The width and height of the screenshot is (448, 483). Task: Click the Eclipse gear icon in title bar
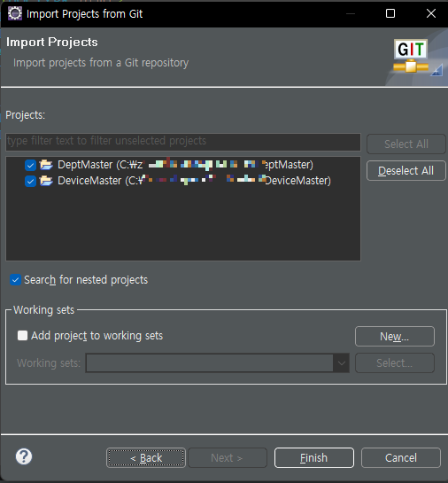[14, 13]
